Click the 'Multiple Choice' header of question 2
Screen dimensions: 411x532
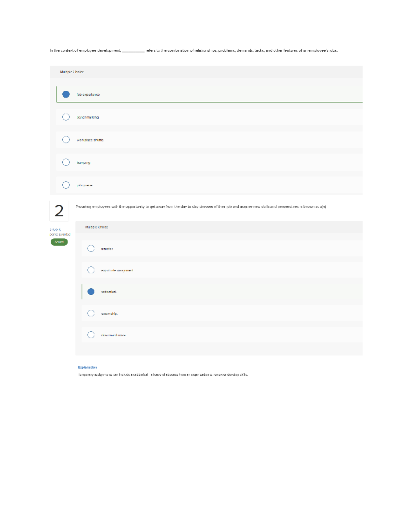[x=97, y=227]
